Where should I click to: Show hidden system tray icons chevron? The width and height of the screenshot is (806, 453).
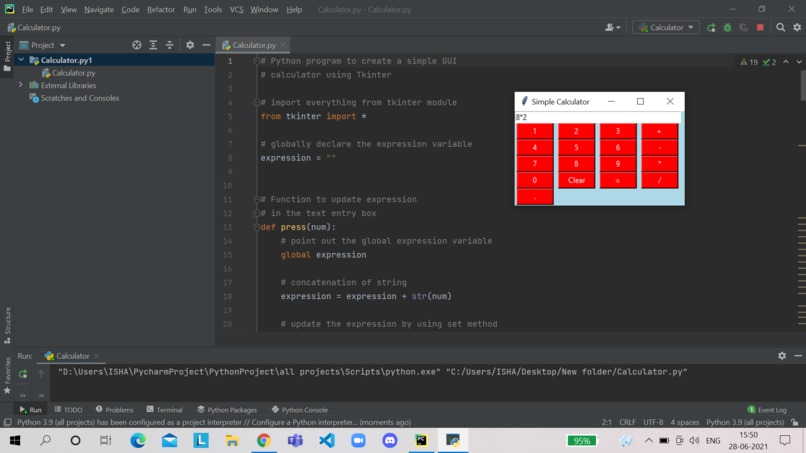[649, 441]
